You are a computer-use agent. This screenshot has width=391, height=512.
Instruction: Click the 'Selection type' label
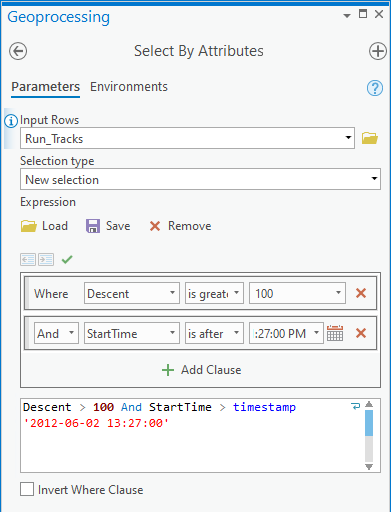57,161
